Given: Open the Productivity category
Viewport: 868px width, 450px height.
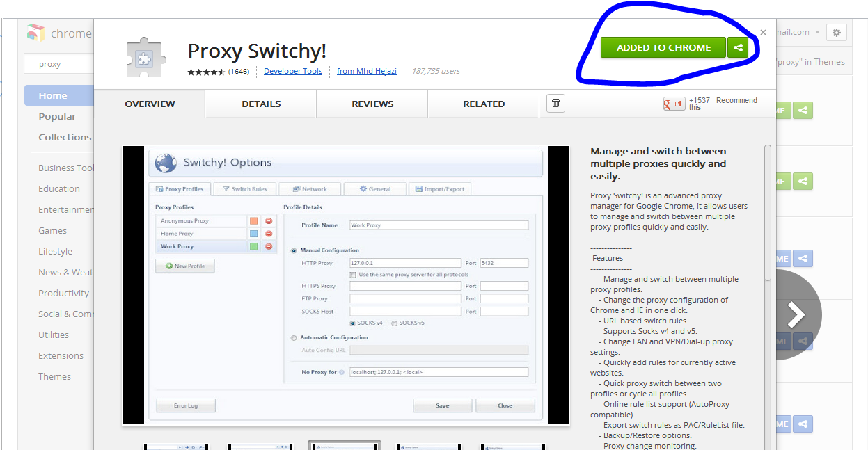Looking at the screenshot, I should click(64, 293).
